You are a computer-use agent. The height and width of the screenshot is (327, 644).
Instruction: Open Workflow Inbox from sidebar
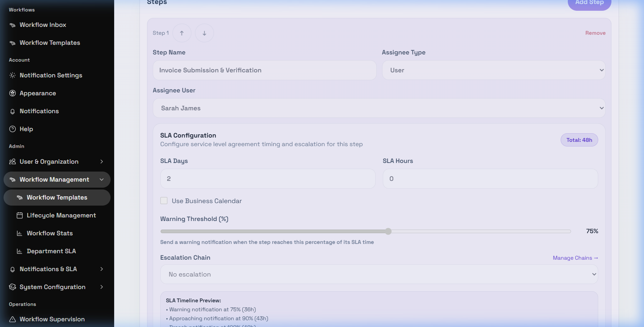57,25
